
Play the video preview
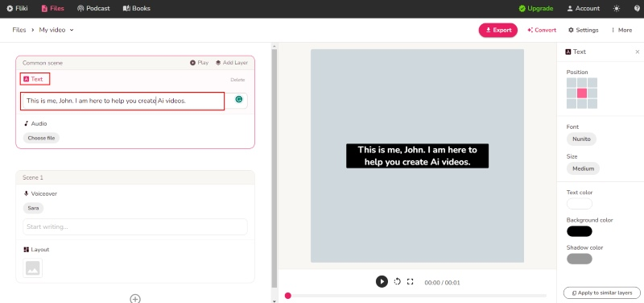pos(382,281)
